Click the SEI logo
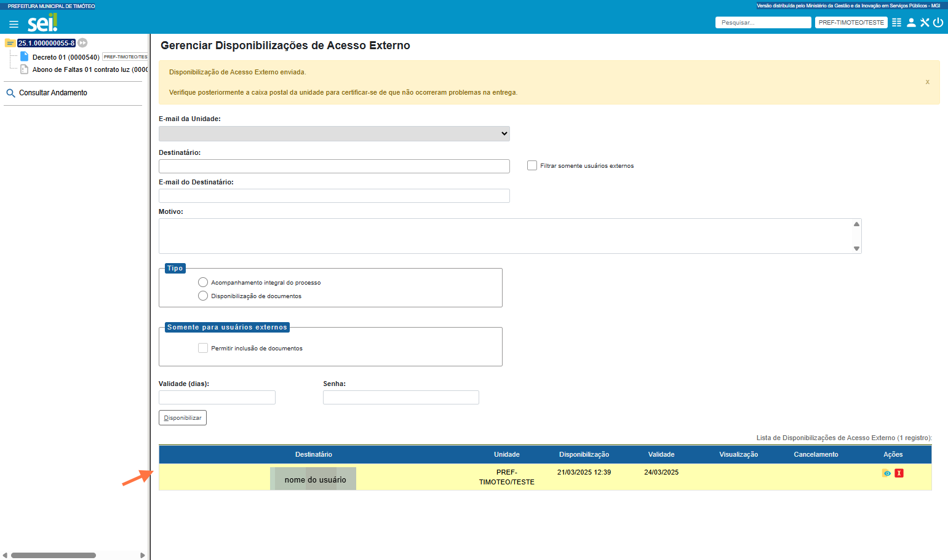 [x=42, y=23]
